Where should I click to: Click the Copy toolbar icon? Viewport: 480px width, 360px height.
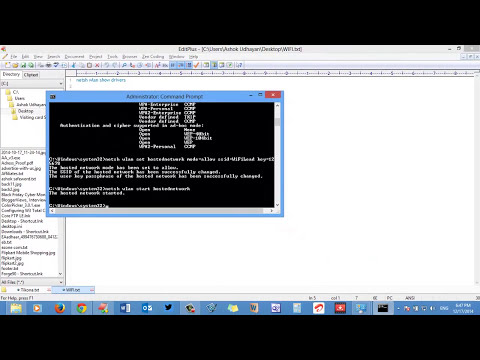point(82,65)
